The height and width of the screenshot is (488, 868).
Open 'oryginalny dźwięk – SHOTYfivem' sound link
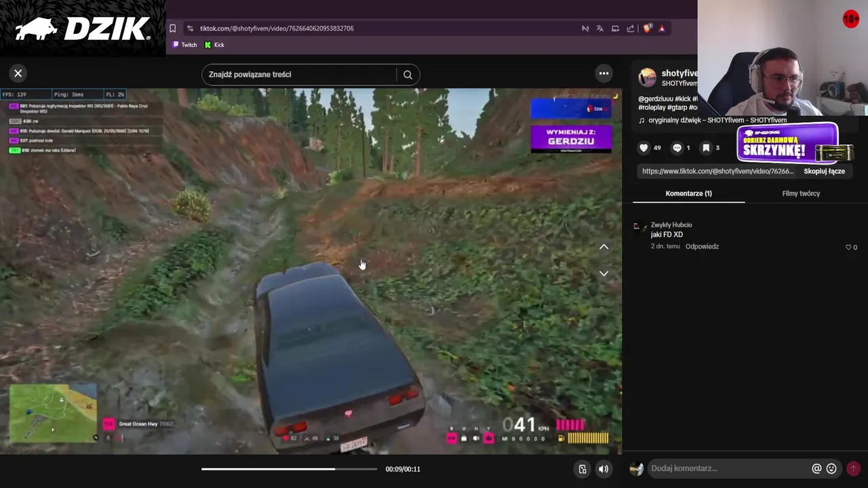(717, 120)
